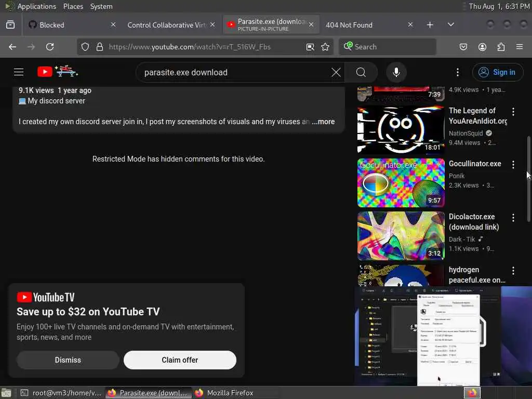Switch to root@vm3 terminal taskbar item
This screenshot has width=532, height=399.
pos(61,393)
